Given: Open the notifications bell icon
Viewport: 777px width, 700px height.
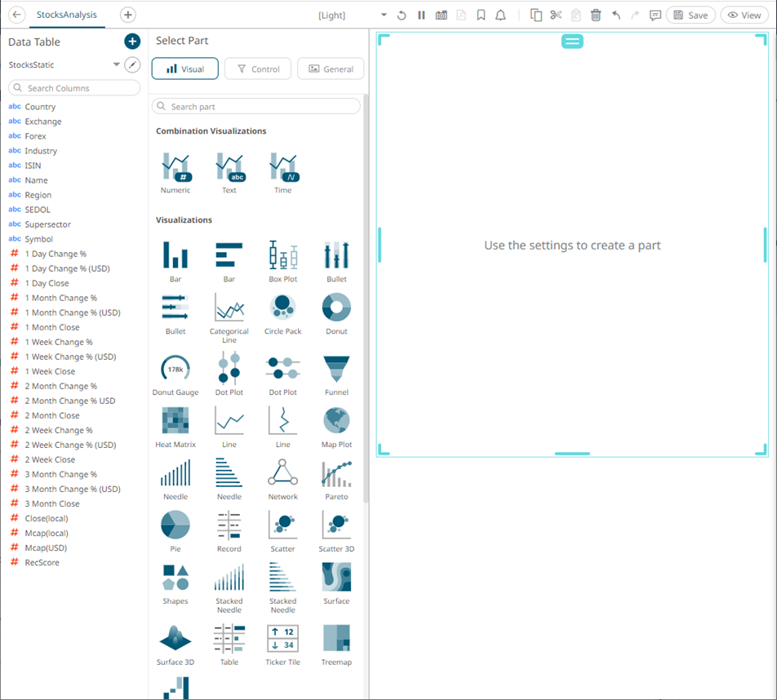Looking at the screenshot, I should [500, 16].
